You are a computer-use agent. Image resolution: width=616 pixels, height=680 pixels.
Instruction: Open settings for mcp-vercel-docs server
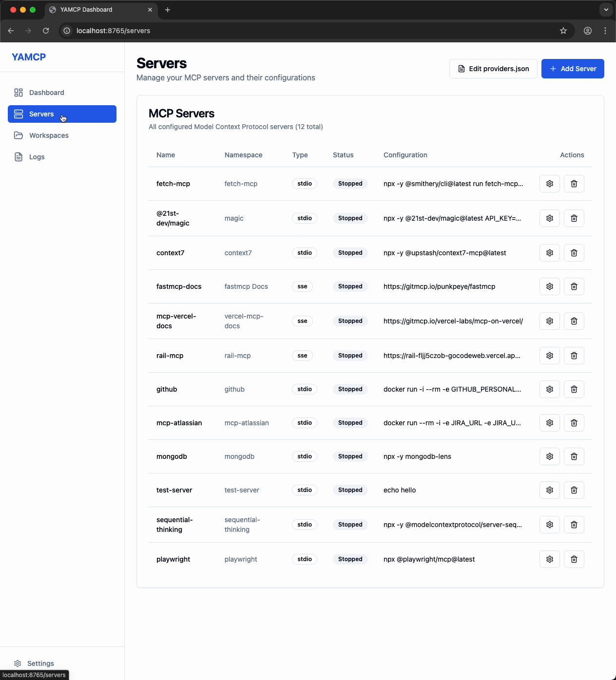(550, 321)
